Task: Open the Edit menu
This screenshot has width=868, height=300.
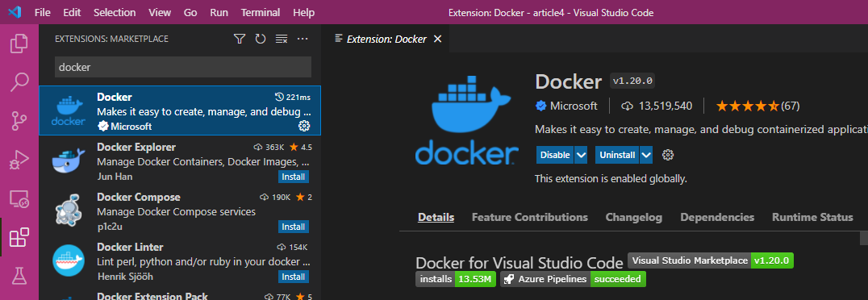Action: 72,12
